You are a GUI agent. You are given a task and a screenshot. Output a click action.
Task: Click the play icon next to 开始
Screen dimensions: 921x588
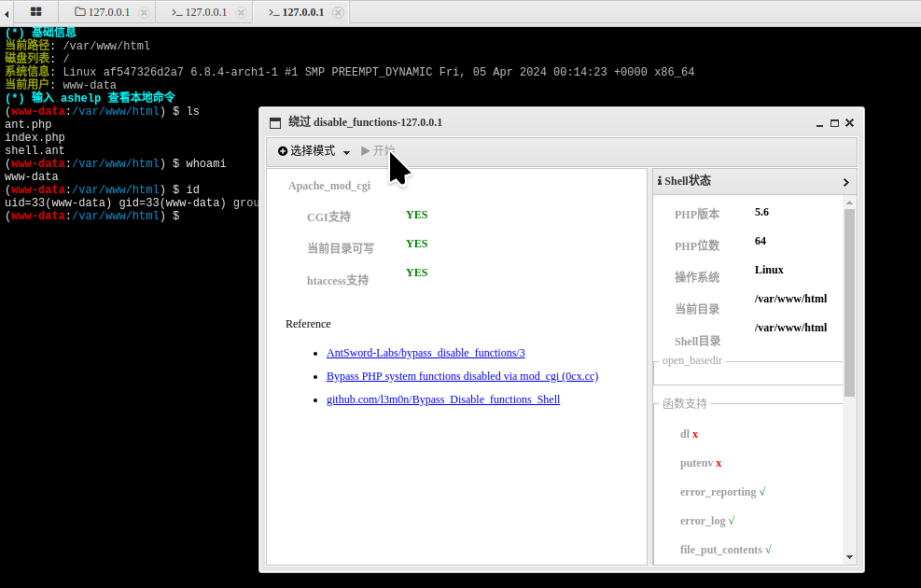pos(364,150)
